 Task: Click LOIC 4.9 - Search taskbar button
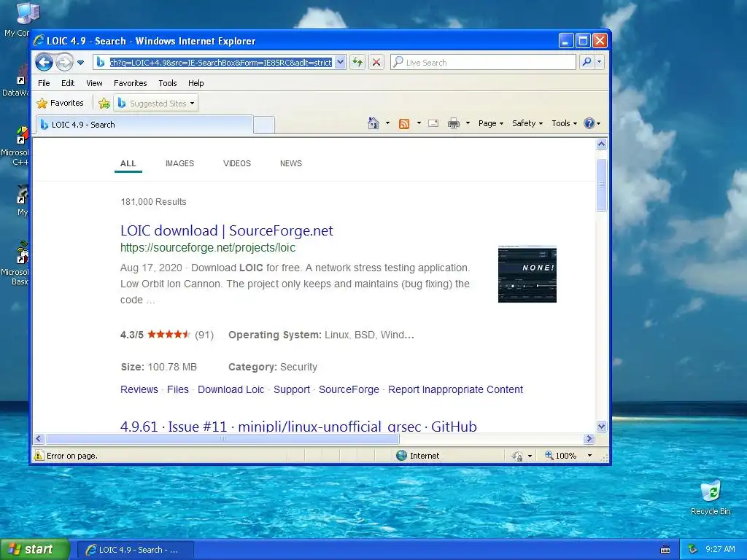[x=135, y=550]
